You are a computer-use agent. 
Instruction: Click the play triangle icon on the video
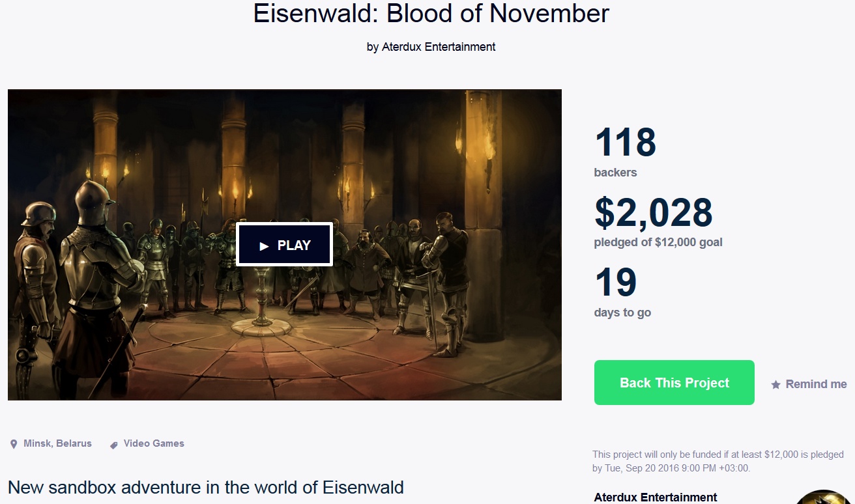coord(264,246)
